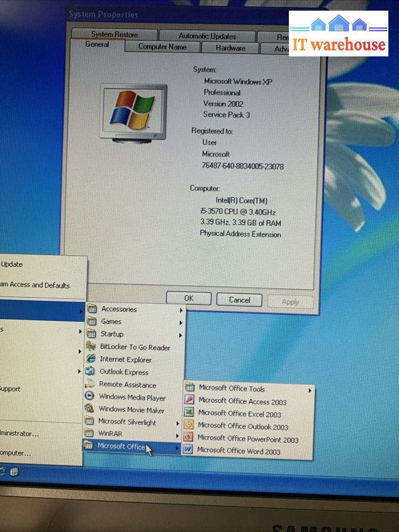Screen dimensions: 399x532
Task: Open Microsoft Office Access 2003
Action: pos(248,401)
